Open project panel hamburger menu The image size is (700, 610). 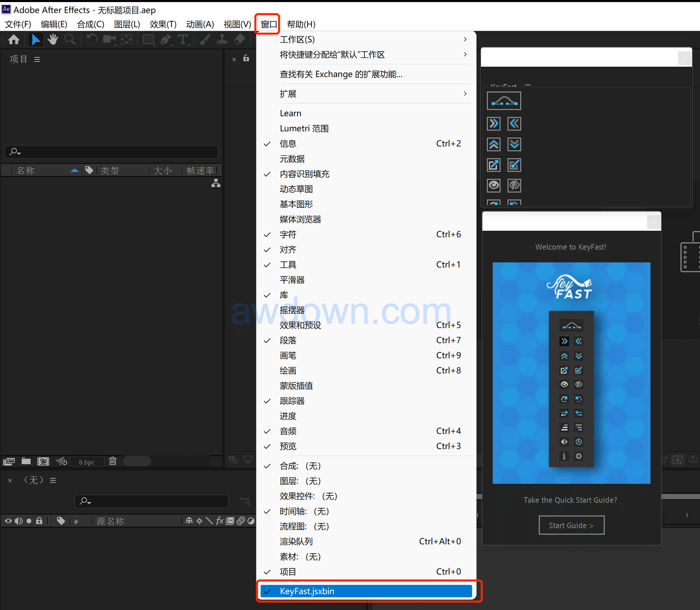(37, 59)
